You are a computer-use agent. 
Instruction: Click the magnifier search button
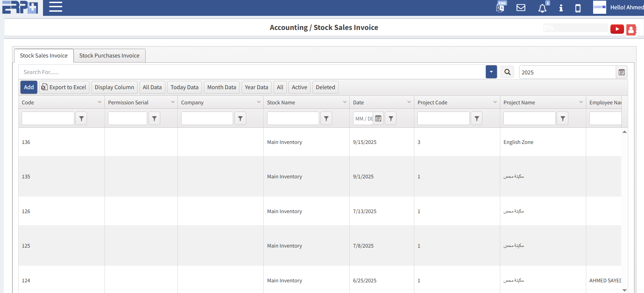pyautogui.click(x=507, y=72)
